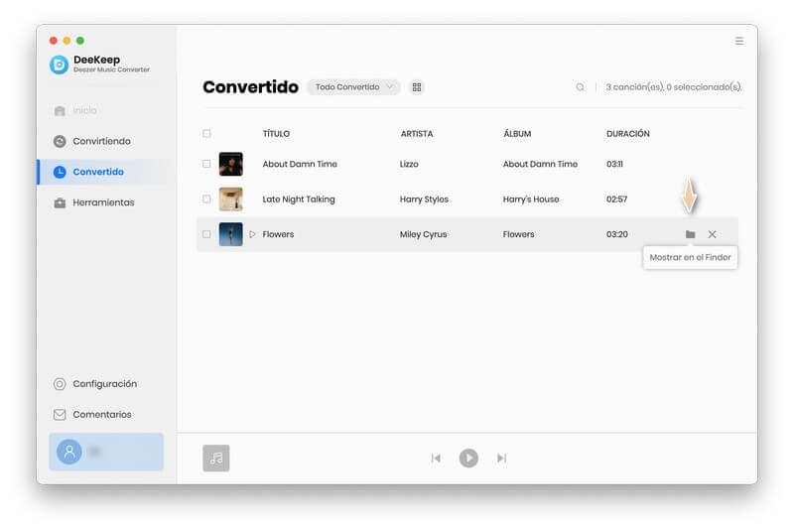Click the music note icon in player bar
The height and width of the screenshot is (532, 794).
click(x=216, y=458)
